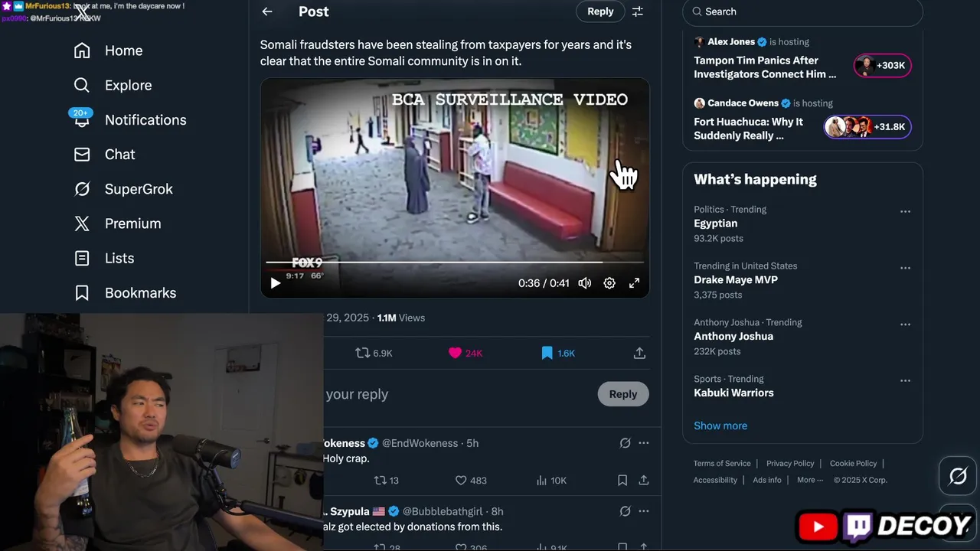Open Accessibility footer link
Image resolution: width=980 pixels, height=551 pixels.
click(x=715, y=481)
